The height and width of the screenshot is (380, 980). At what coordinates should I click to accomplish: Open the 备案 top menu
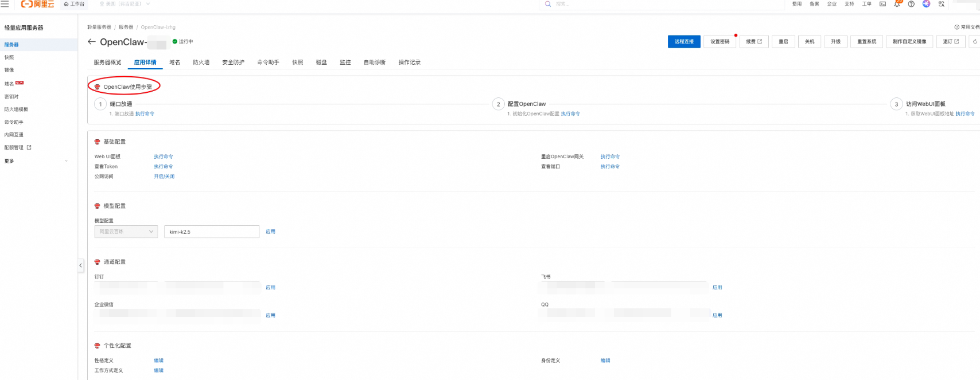tap(814, 3)
